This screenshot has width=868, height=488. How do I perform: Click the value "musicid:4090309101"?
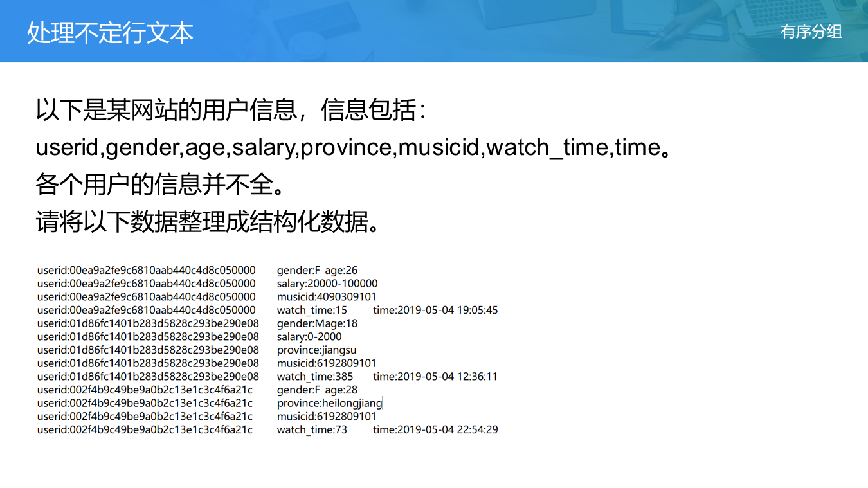click(327, 297)
